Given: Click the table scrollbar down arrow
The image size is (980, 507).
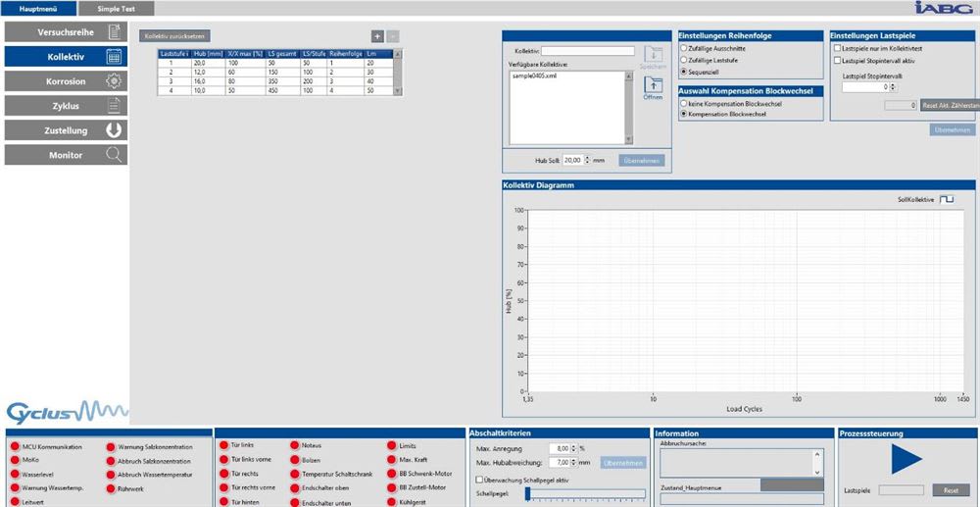Looking at the screenshot, I should (398, 91).
